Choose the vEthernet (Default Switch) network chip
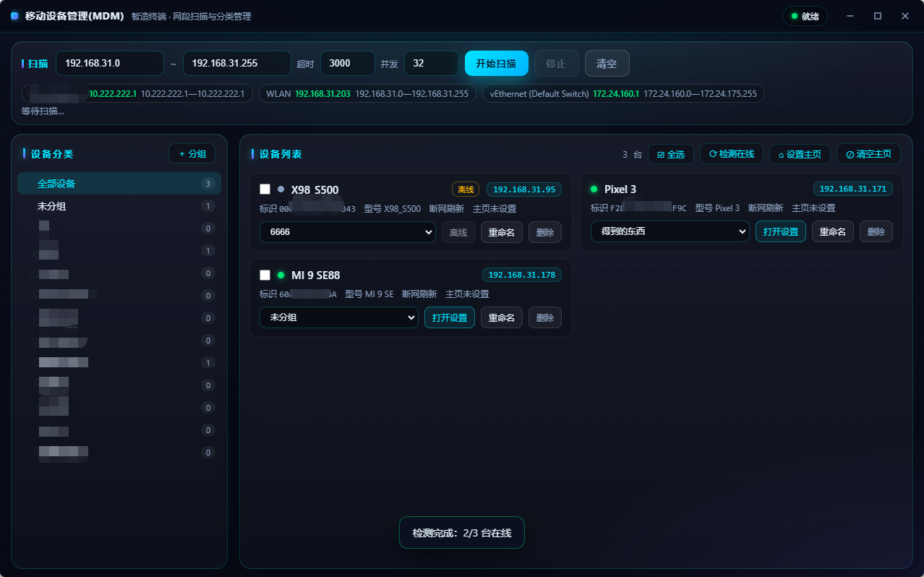The image size is (924, 577). [623, 94]
